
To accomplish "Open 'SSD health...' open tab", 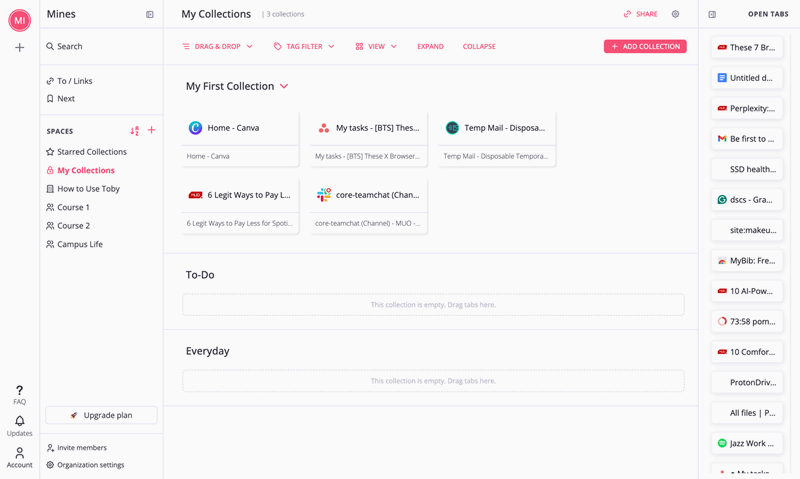I will click(747, 169).
